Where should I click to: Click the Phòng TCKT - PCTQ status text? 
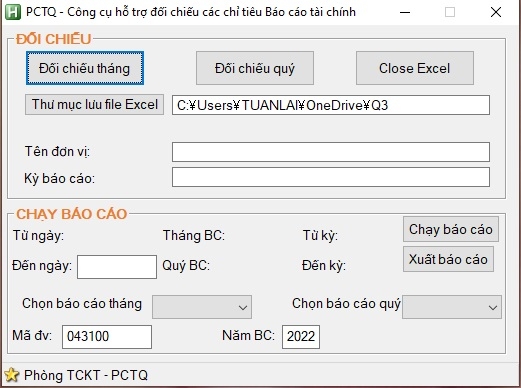tap(86, 375)
